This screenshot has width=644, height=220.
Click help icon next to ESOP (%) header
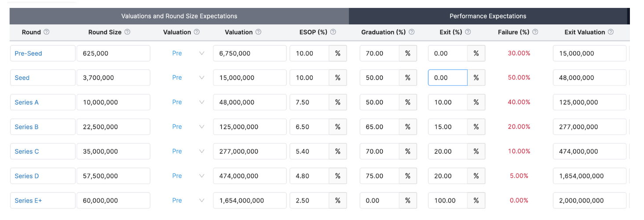333,32
